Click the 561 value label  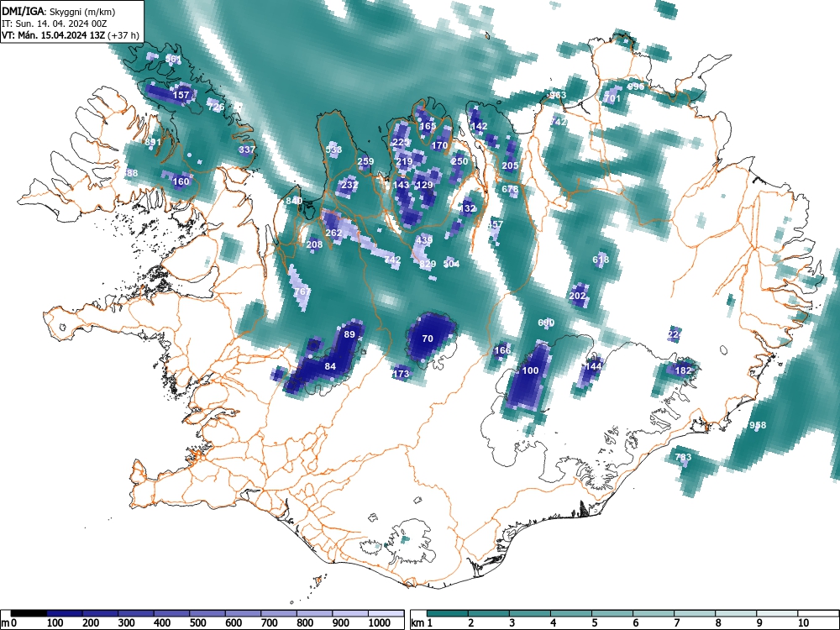pyautogui.click(x=173, y=59)
